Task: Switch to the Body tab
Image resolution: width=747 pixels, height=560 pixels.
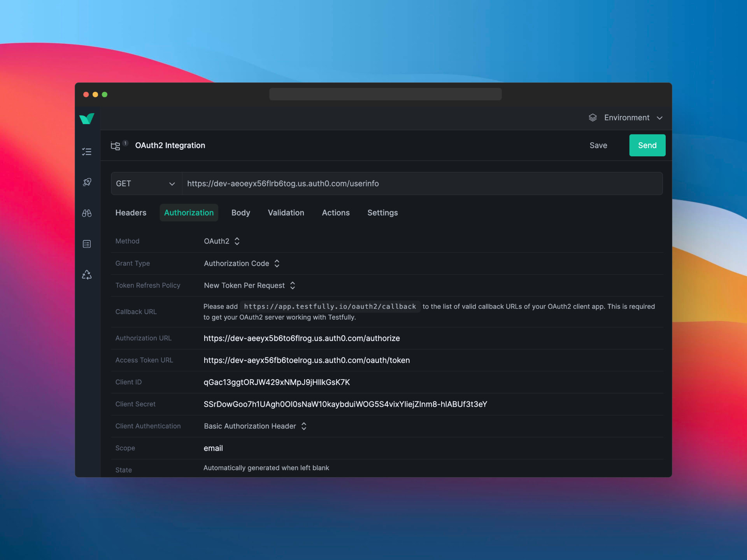Action: [x=240, y=213]
